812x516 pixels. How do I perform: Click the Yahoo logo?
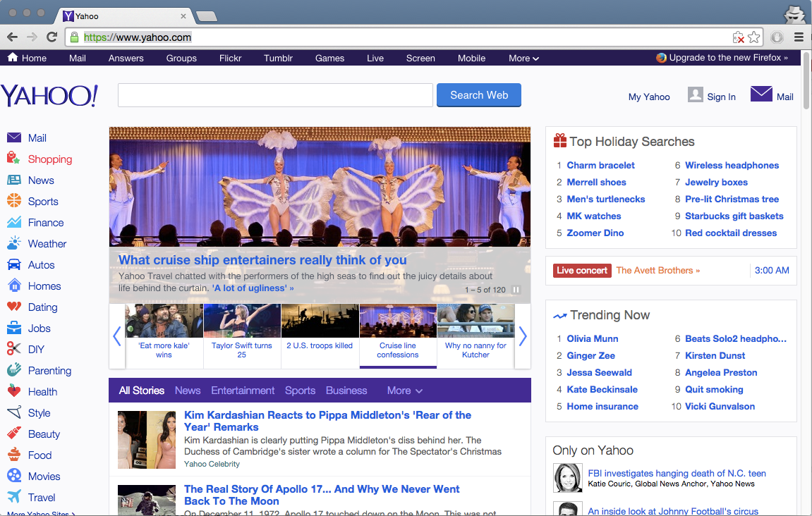tap(49, 95)
